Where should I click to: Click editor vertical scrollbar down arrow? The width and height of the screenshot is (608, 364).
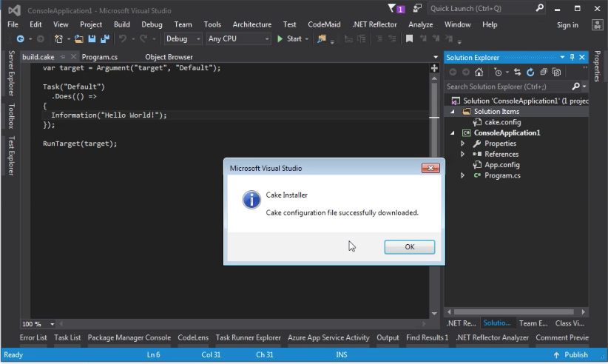tap(434, 314)
